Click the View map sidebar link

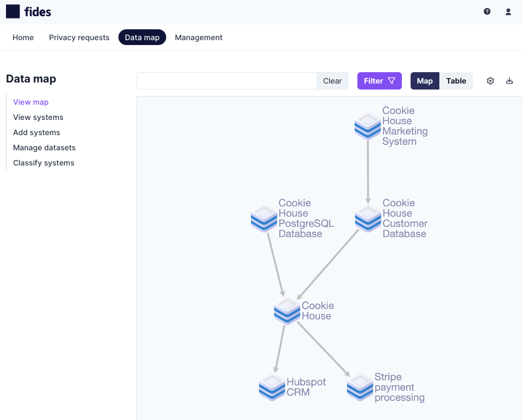pyautogui.click(x=31, y=102)
